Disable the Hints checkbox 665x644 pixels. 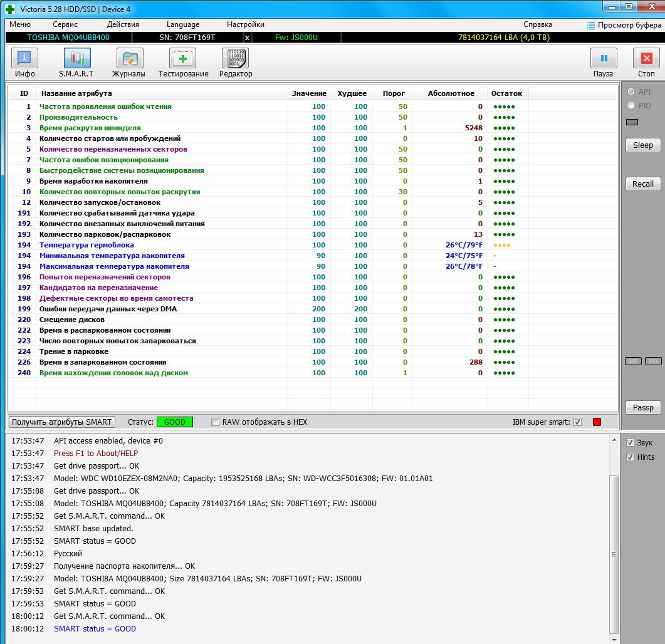[631, 457]
